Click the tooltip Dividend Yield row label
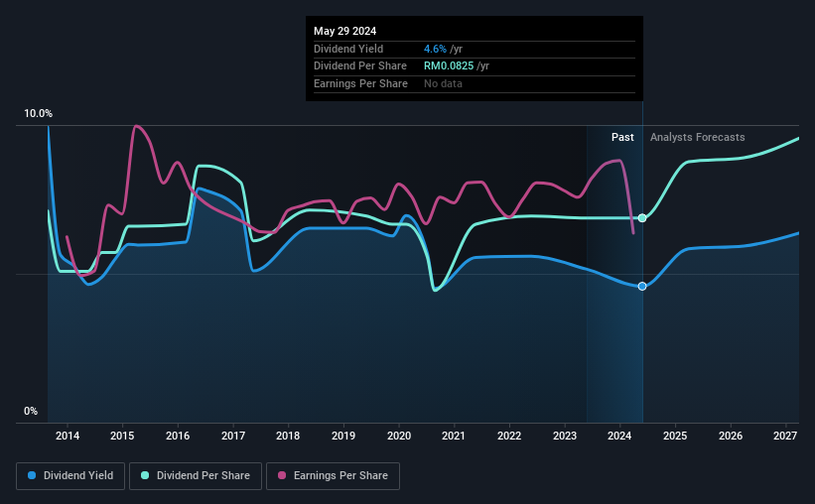This screenshot has width=815, height=504. 348,49
